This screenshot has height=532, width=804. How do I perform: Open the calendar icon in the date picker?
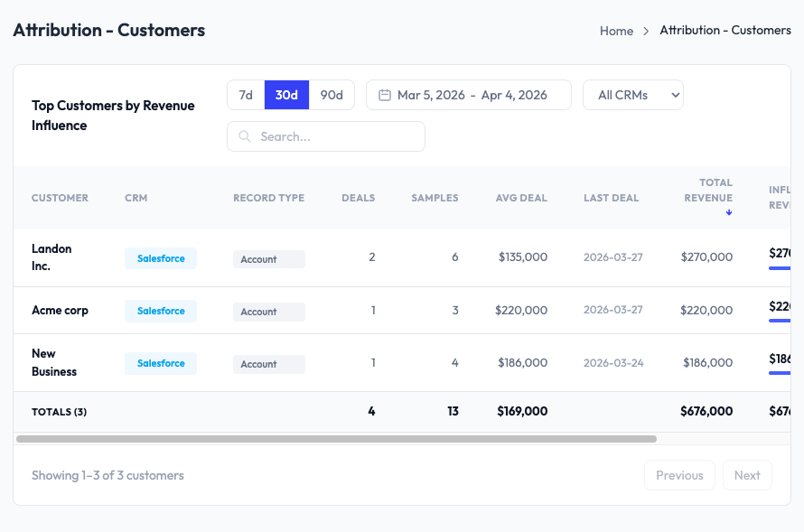click(x=387, y=94)
